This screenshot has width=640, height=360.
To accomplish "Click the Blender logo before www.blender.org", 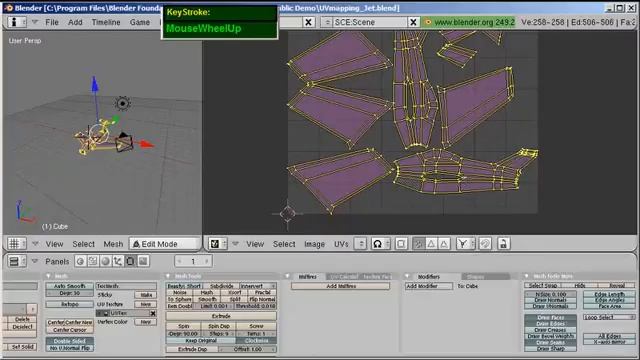I will point(428,22).
